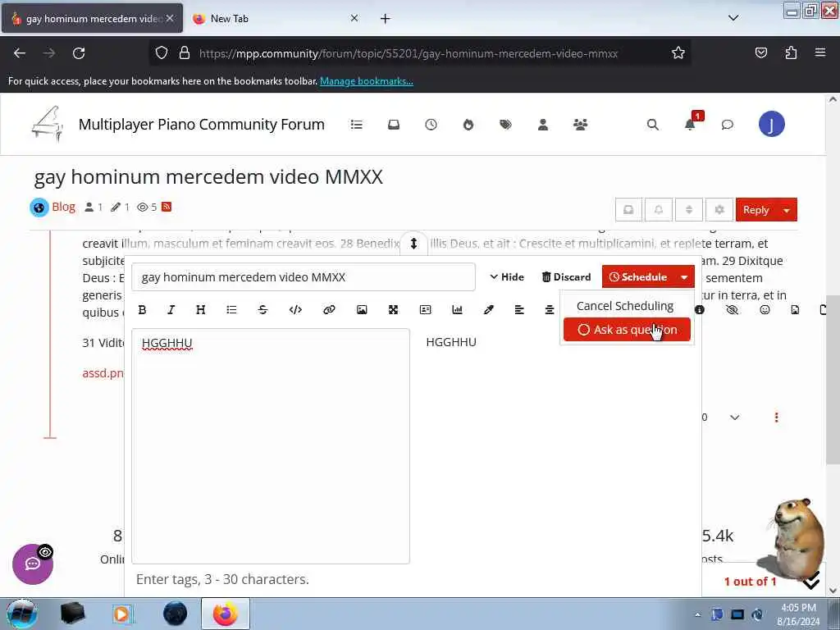
Task: Open the J user avatar menu
Action: tap(772, 125)
